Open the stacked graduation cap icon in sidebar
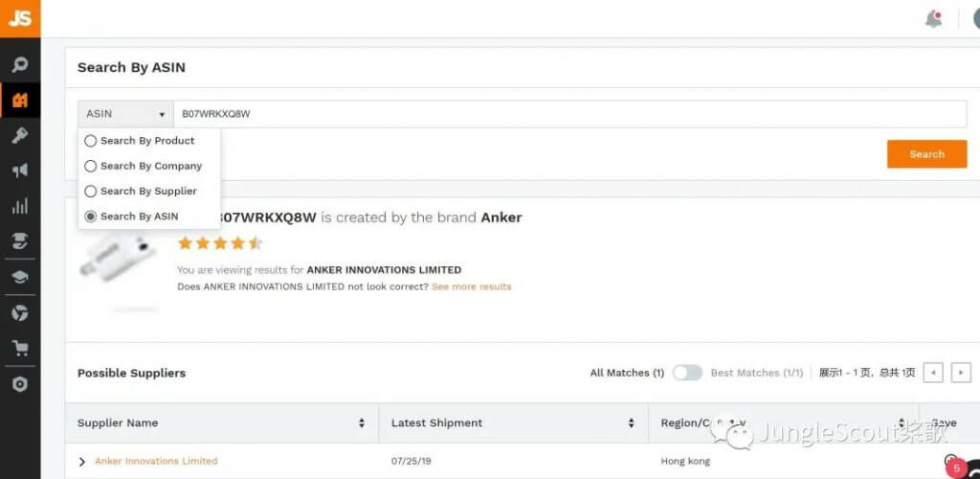The height and width of the screenshot is (479, 980). click(20, 240)
